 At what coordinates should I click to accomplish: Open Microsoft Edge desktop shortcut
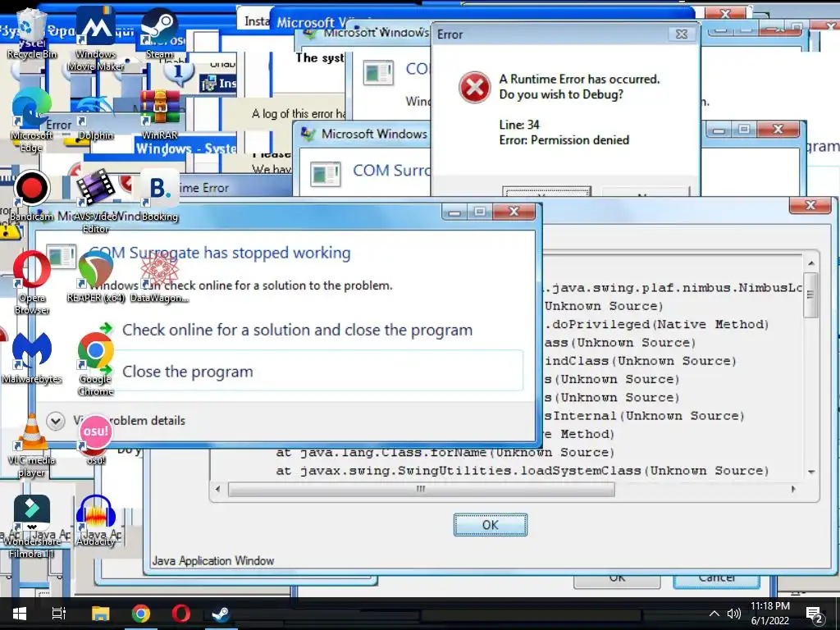click(x=32, y=119)
